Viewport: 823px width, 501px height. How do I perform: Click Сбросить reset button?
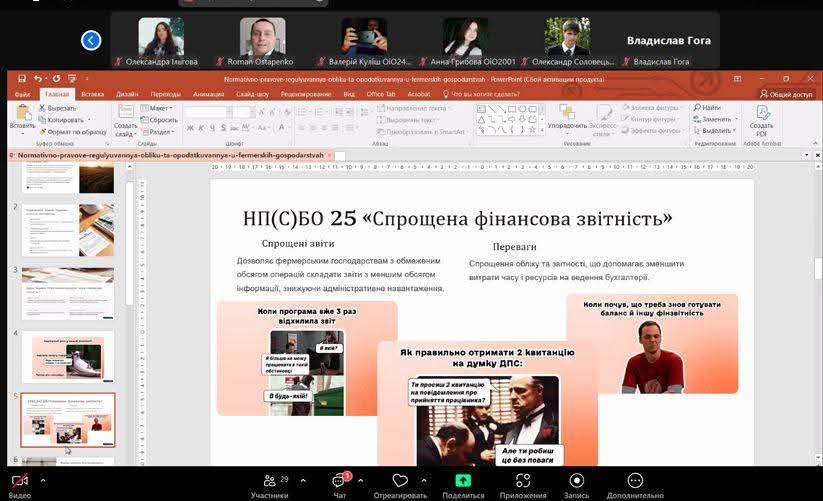[x=159, y=120]
